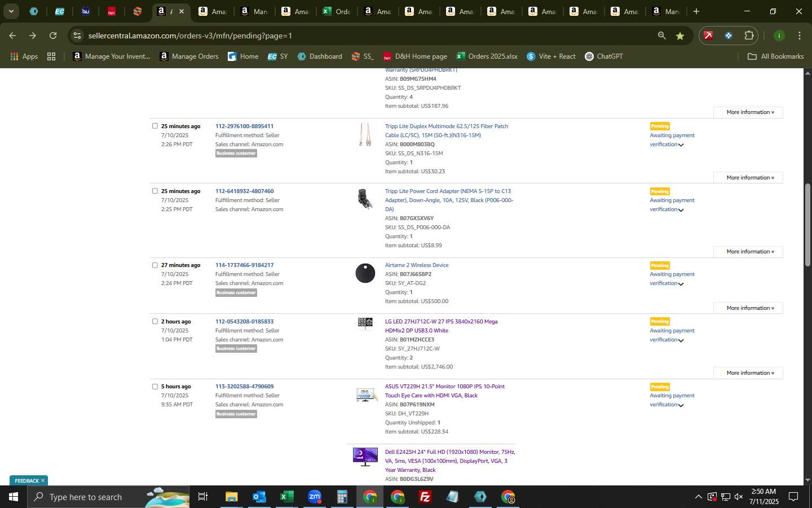
Task: Open Manage Your Inventory bookmark
Action: [112, 56]
